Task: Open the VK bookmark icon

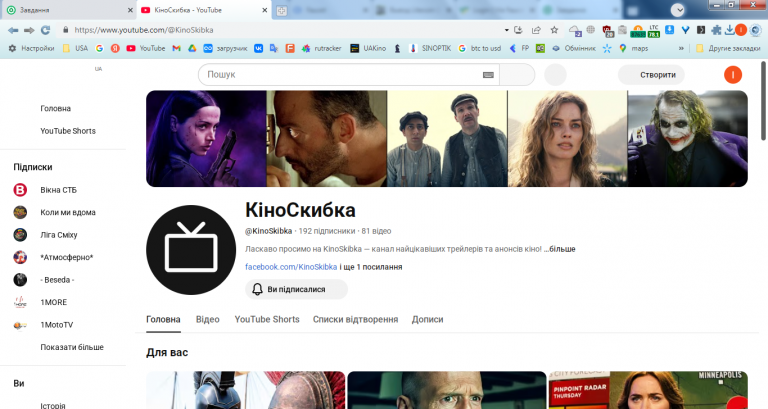Action: click(x=258, y=48)
